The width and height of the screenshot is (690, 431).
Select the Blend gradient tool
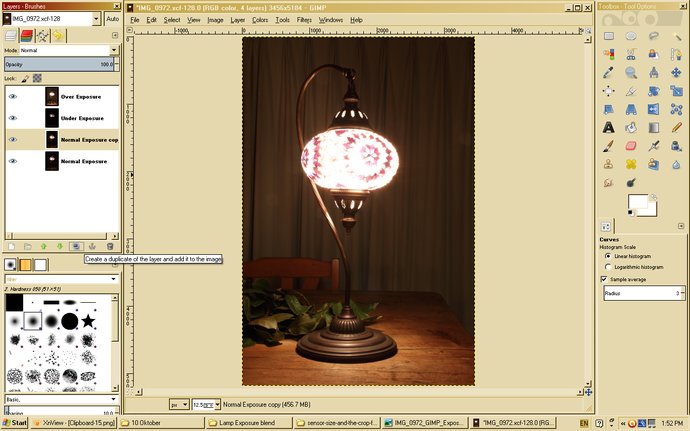click(653, 127)
